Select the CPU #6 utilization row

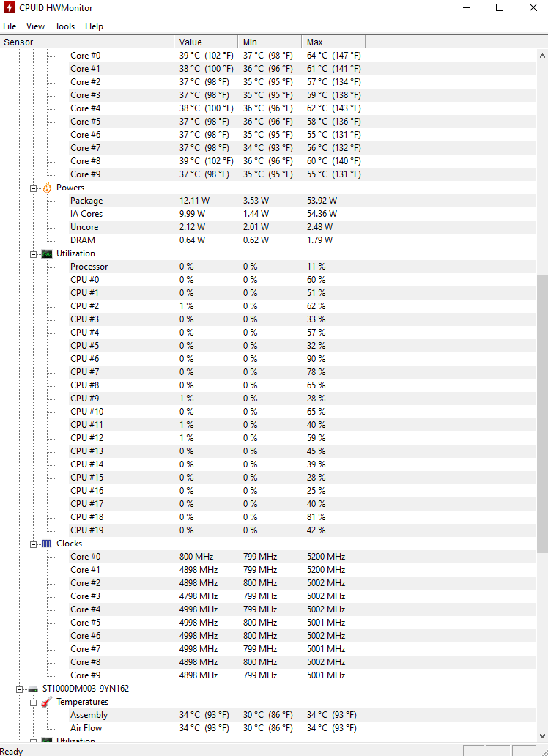coord(303,359)
